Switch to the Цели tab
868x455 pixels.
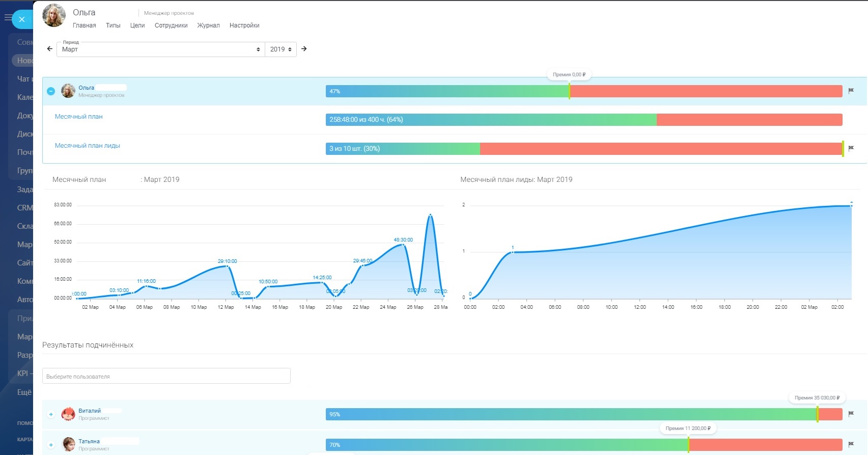[x=137, y=25]
